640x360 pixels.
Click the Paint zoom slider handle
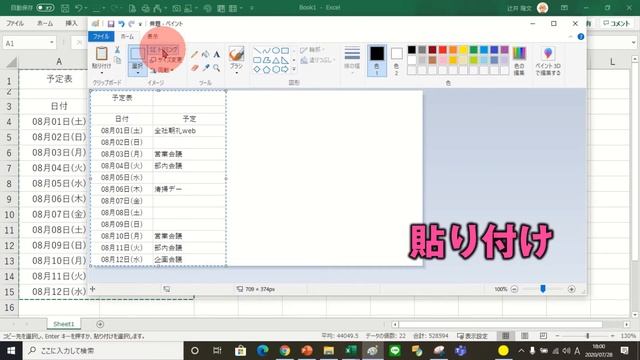543,289
